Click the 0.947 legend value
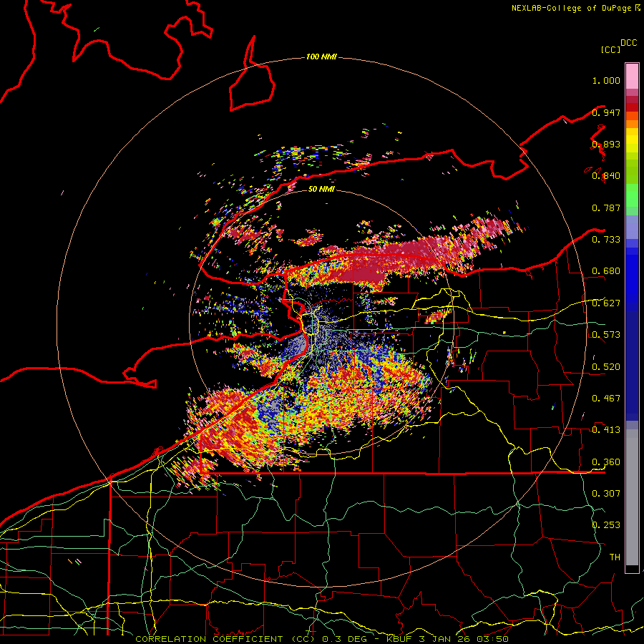The image size is (644, 644). (x=606, y=112)
